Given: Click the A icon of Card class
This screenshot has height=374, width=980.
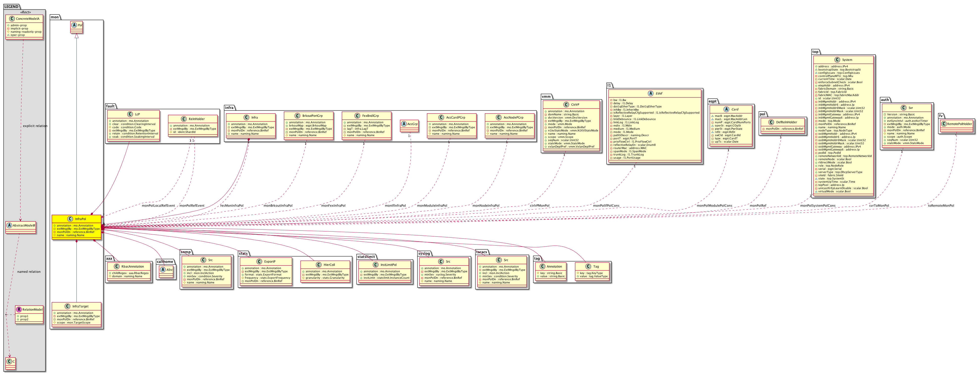Looking at the screenshot, I should [726, 109].
